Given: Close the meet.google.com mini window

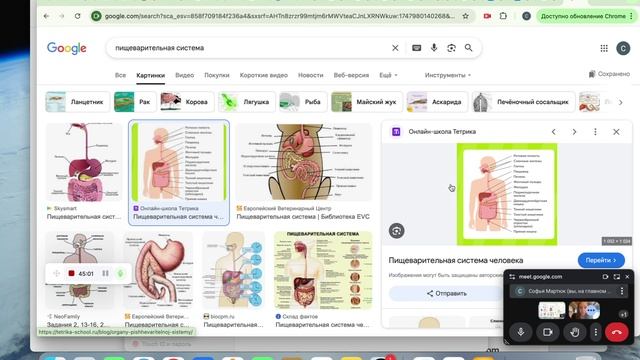Looking at the screenshot, I should pos(627,277).
